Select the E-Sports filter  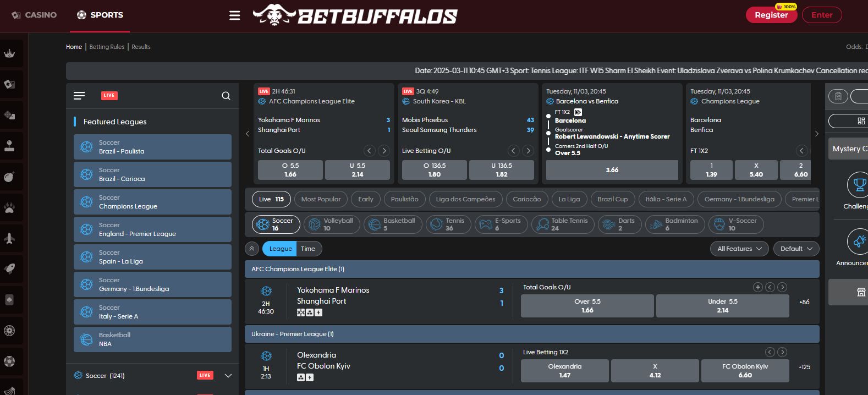[501, 224]
